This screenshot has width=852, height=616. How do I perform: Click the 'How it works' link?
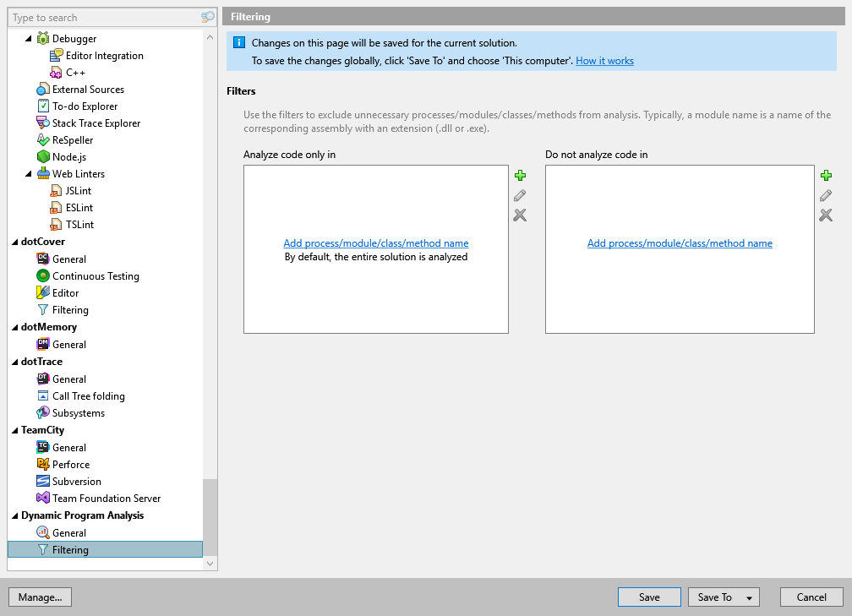[604, 60]
